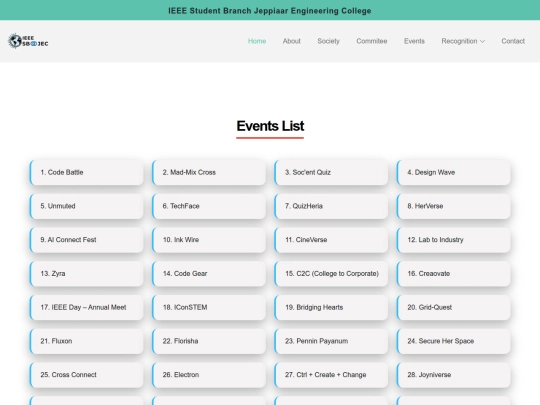This screenshot has height=405, width=540.
Task: Select the '2. Mad-Mix Cross' event card
Action: tap(209, 172)
